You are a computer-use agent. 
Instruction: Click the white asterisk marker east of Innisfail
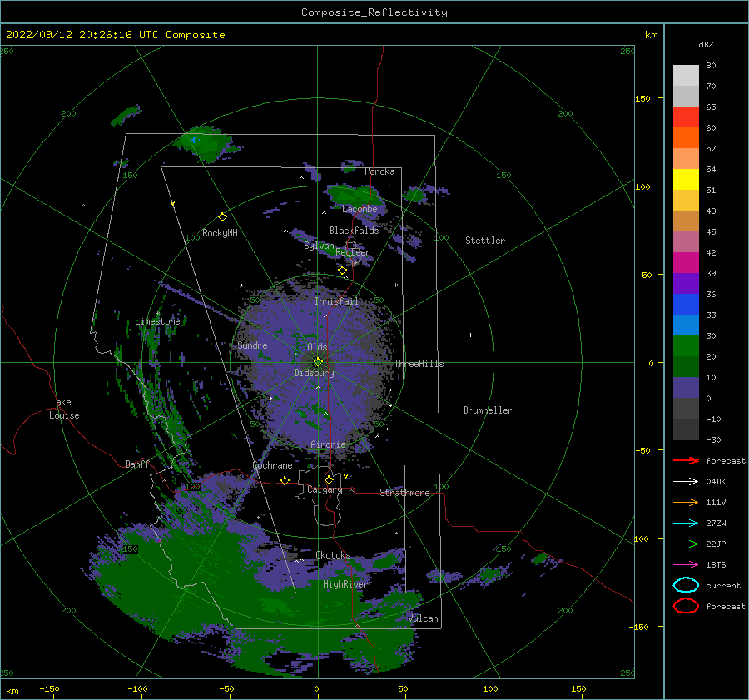395,285
